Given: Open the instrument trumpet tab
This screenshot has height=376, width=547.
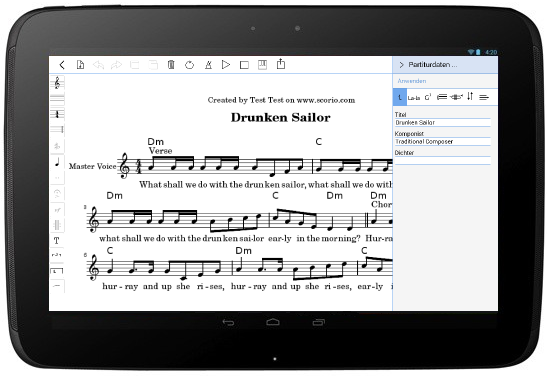Looking at the screenshot, I should pos(456,97).
